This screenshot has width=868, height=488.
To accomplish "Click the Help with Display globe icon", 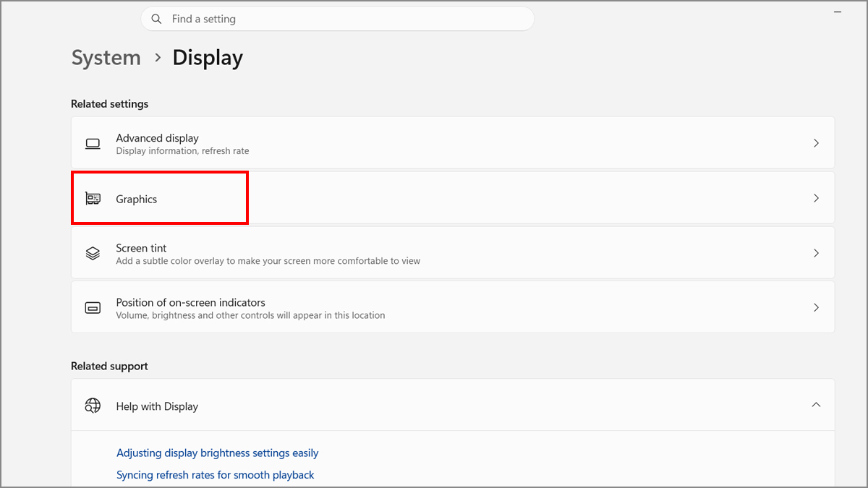I will tap(93, 406).
